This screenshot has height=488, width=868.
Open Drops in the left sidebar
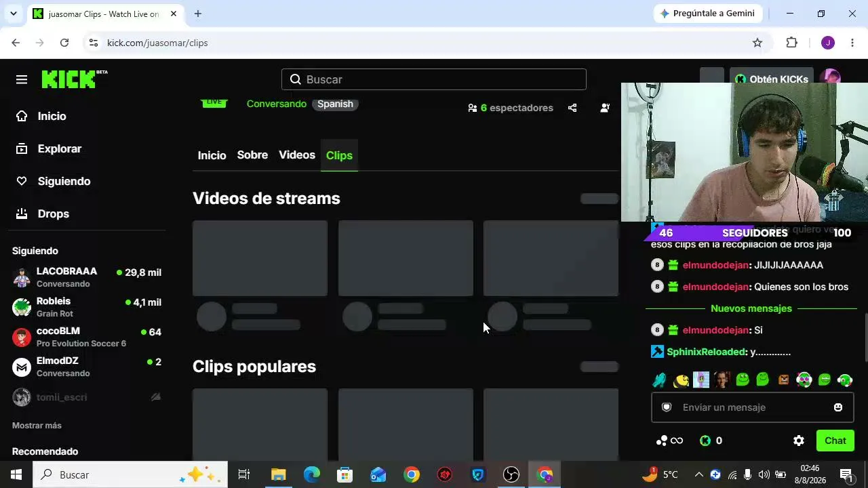tap(43, 213)
